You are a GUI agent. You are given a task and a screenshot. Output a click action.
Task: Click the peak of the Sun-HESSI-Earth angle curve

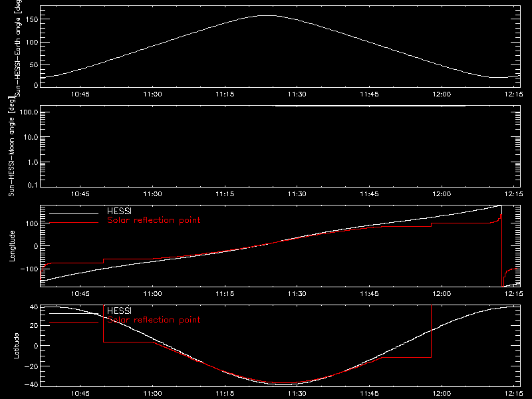pyautogui.click(x=268, y=15)
